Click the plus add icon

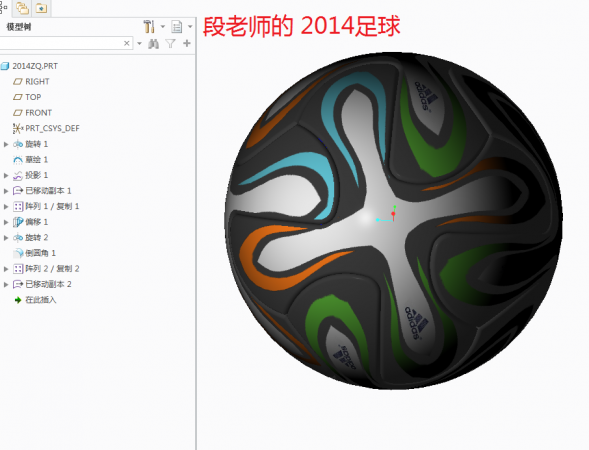click(x=187, y=44)
